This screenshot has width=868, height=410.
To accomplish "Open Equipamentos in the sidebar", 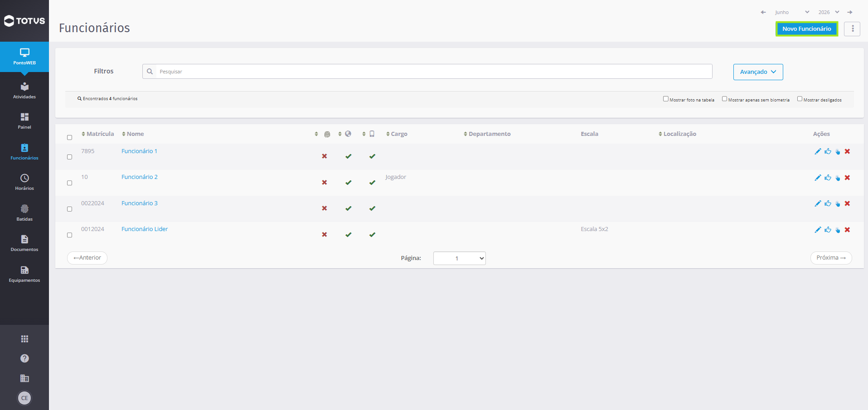I will click(x=24, y=274).
